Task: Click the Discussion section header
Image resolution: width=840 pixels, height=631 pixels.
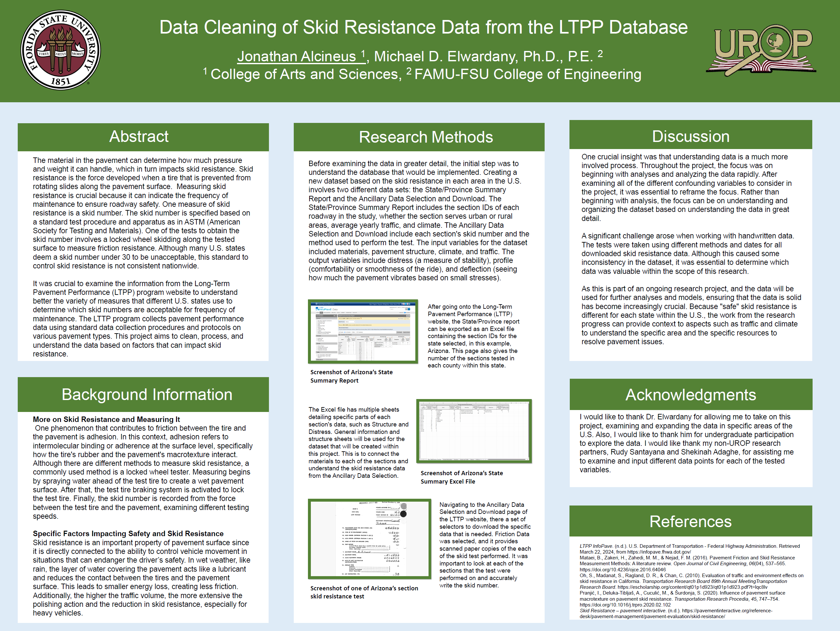Action: [x=690, y=136]
